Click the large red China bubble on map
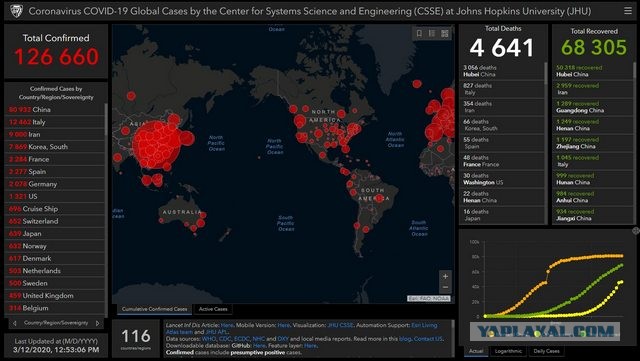640x361 pixels. click(156, 144)
